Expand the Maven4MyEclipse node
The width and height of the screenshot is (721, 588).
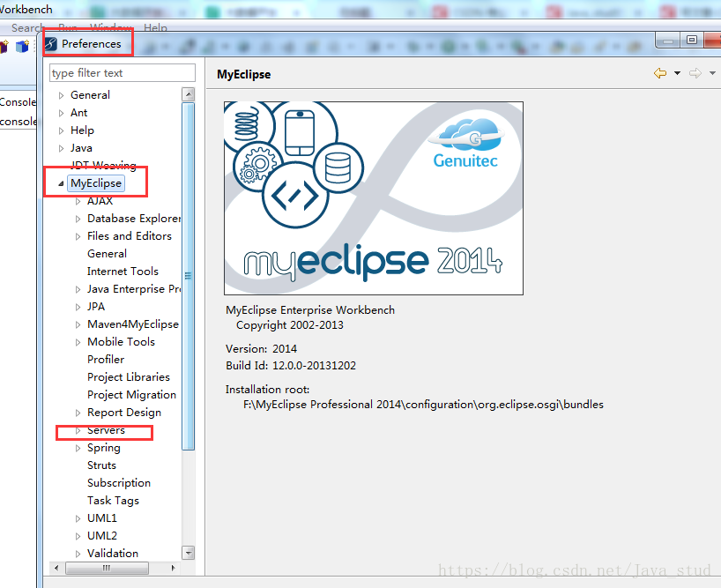coord(78,324)
